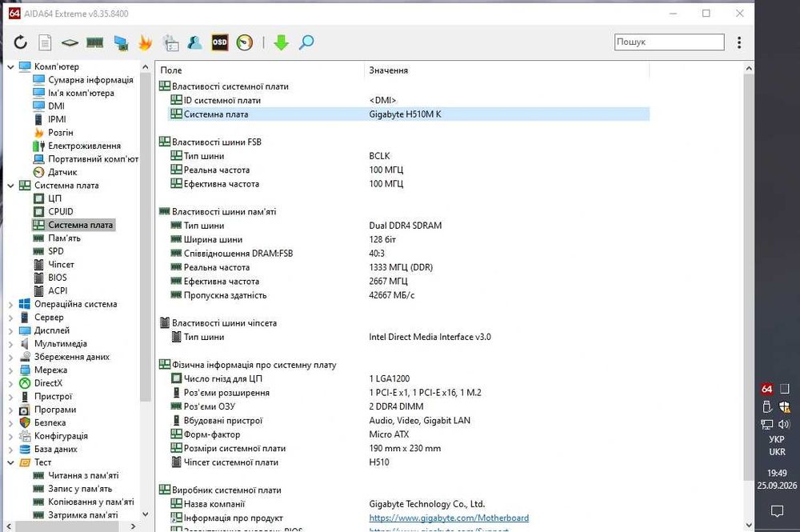
Task: Select the База даних tree item
Action: (x=56, y=450)
